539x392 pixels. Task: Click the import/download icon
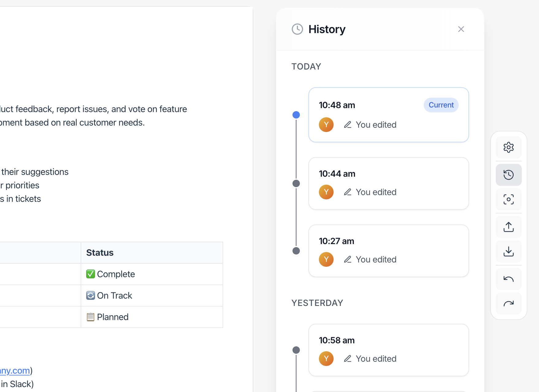pos(508,251)
